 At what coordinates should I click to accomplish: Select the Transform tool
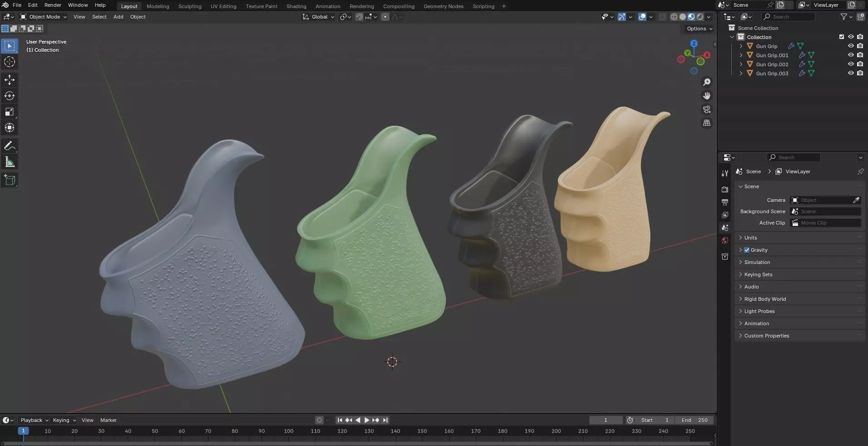[x=10, y=127]
